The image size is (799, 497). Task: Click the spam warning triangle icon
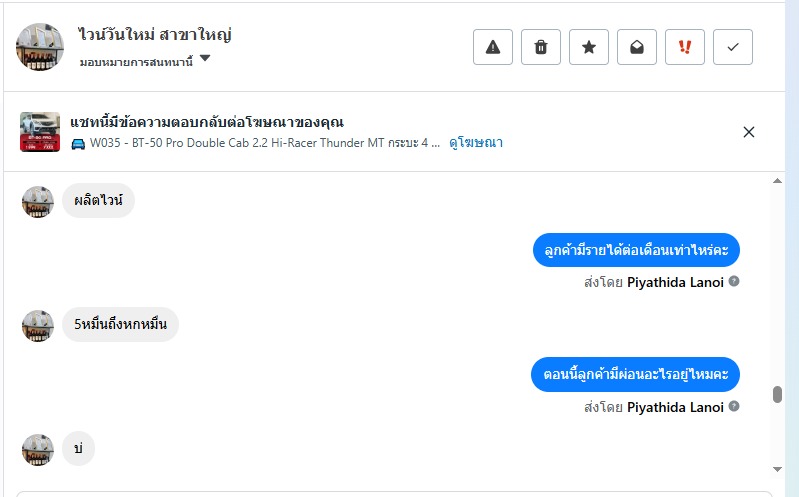click(x=493, y=47)
